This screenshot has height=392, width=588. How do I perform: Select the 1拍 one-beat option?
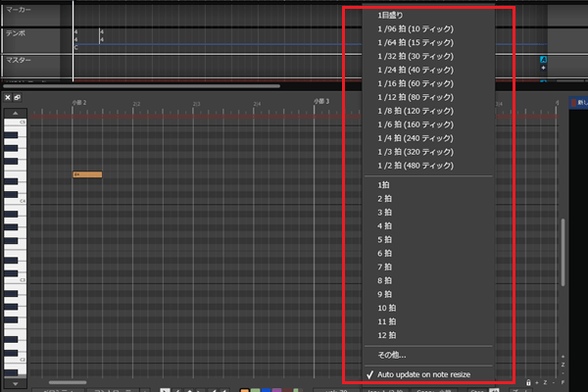[384, 184]
